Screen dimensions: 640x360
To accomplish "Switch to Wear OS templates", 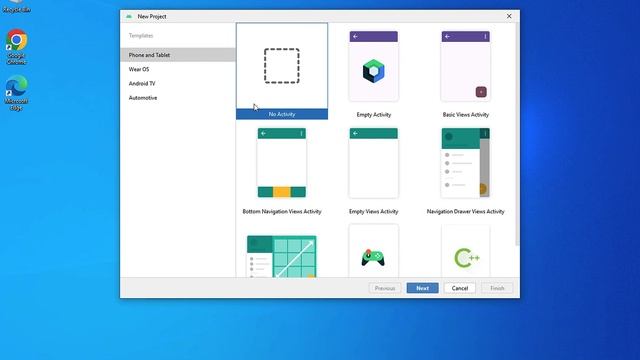I will point(178,69).
